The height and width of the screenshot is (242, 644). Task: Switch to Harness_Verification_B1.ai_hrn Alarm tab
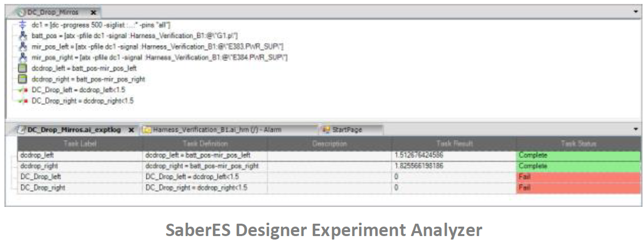point(217,130)
